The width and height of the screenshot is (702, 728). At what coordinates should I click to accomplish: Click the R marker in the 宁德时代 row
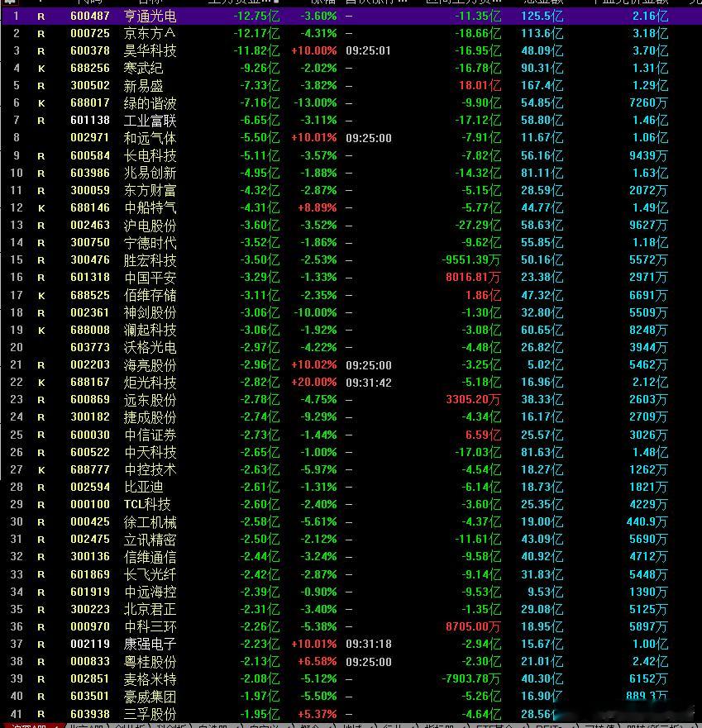pyautogui.click(x=41, y=243)
